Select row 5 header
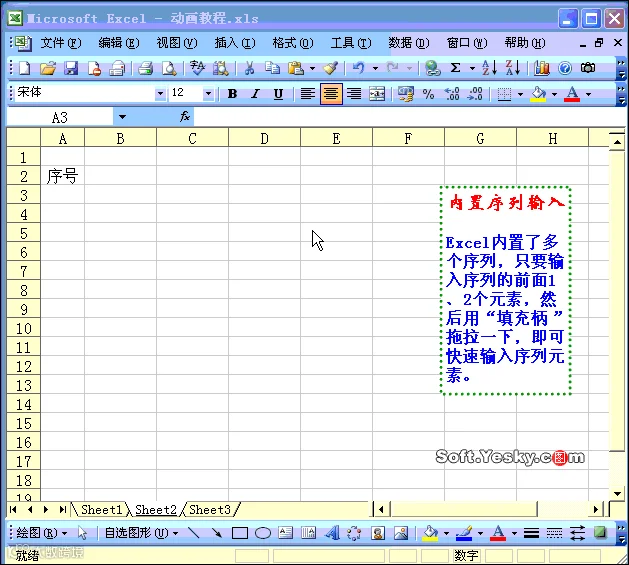This screenshot has width=629, height=565. tap(24, 233)
